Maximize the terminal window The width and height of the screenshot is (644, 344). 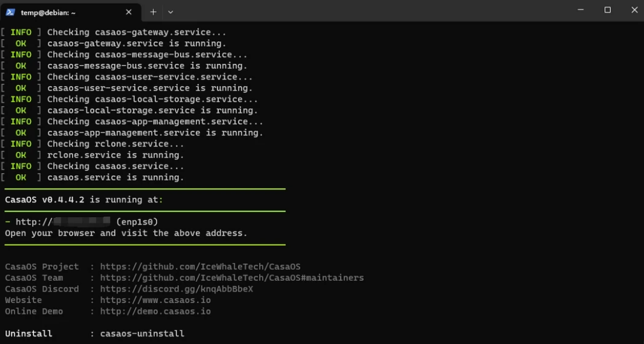607,10
